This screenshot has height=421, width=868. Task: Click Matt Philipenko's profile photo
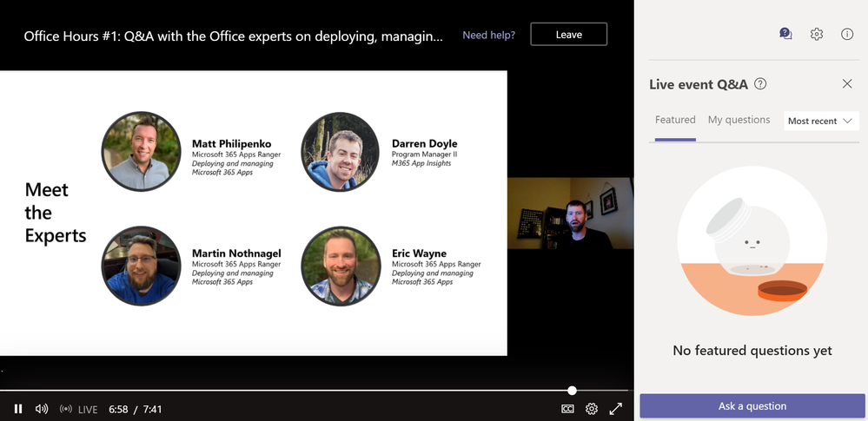[141, 152]
